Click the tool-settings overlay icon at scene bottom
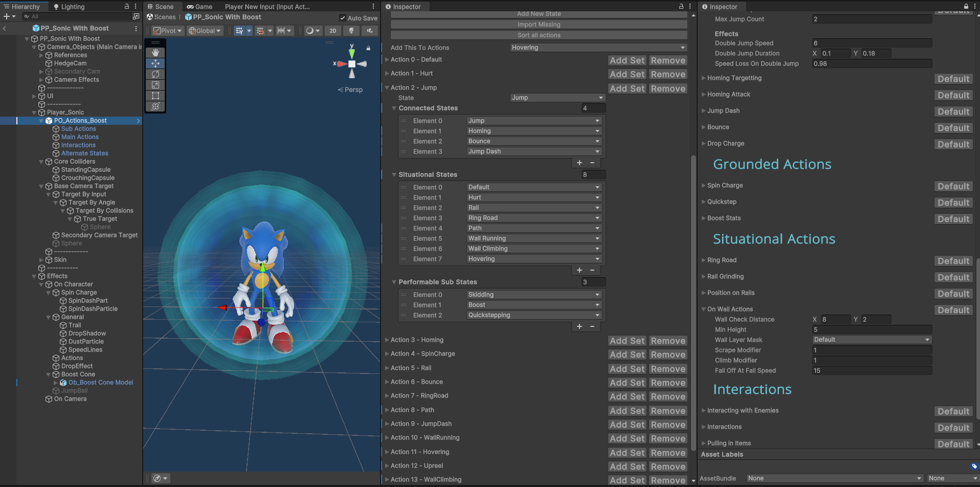The height and width of the screenshot is (487, 980). tap(157, 478)
